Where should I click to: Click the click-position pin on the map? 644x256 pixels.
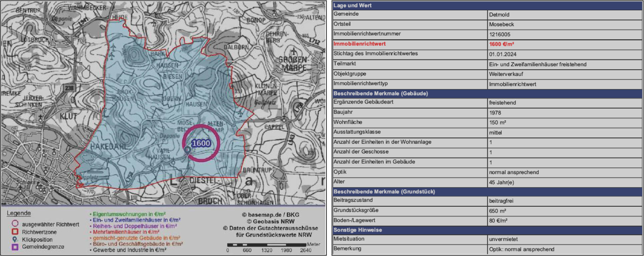[x=187, y=150]
